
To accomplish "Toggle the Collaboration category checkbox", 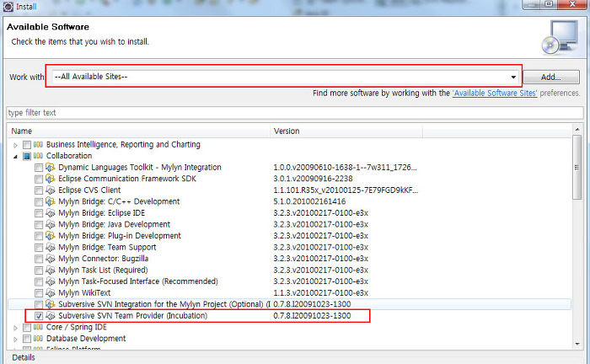I will pyautogui.click(x=27, y=156).
